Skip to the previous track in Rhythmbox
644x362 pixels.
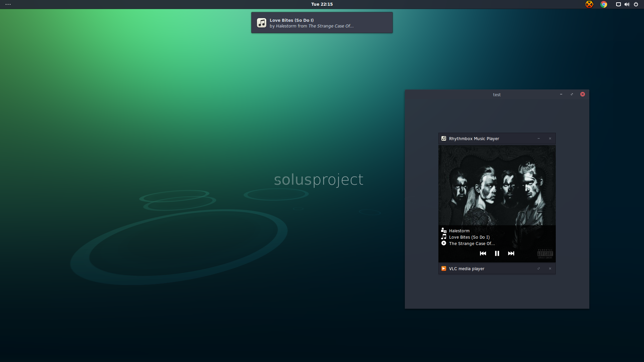tap(483, 253)
